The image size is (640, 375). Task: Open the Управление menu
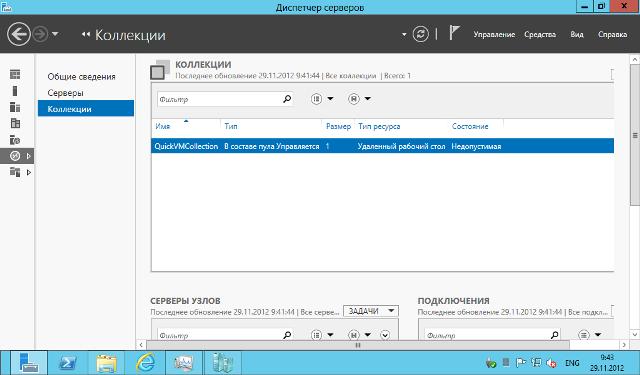[x=494, y=34]
